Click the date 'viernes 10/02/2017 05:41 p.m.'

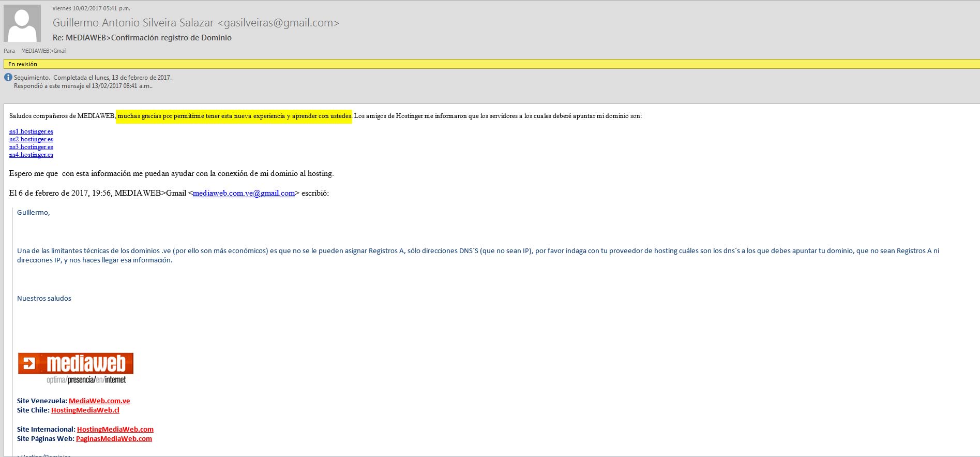click(92, 8)
